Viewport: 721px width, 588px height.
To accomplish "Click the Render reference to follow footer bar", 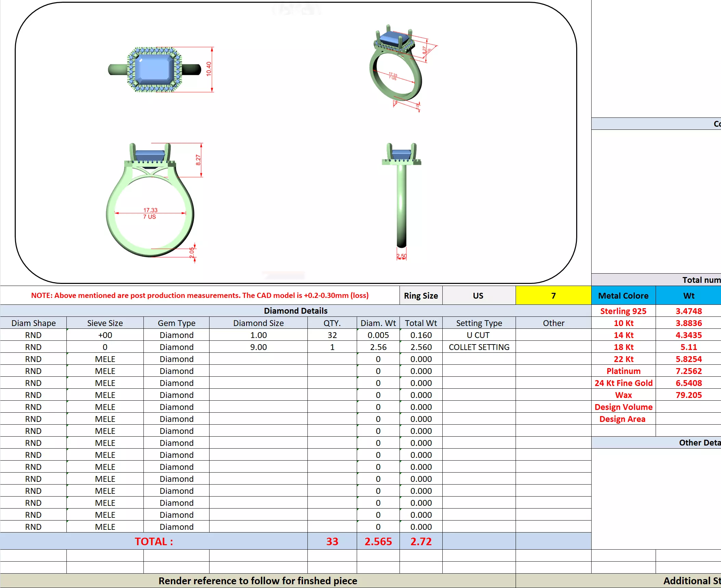I will pyautogui.click(x=258, y=581).
